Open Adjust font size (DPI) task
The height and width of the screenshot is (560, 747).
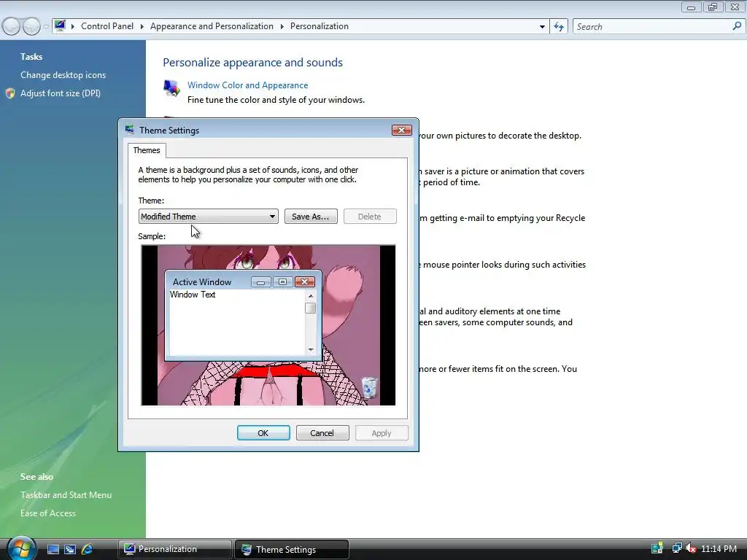[x=61, y=93]
